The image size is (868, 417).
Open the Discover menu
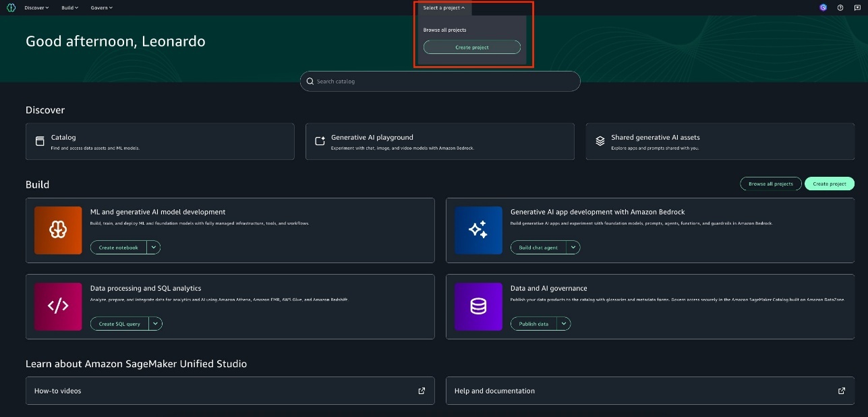(36, 7)
